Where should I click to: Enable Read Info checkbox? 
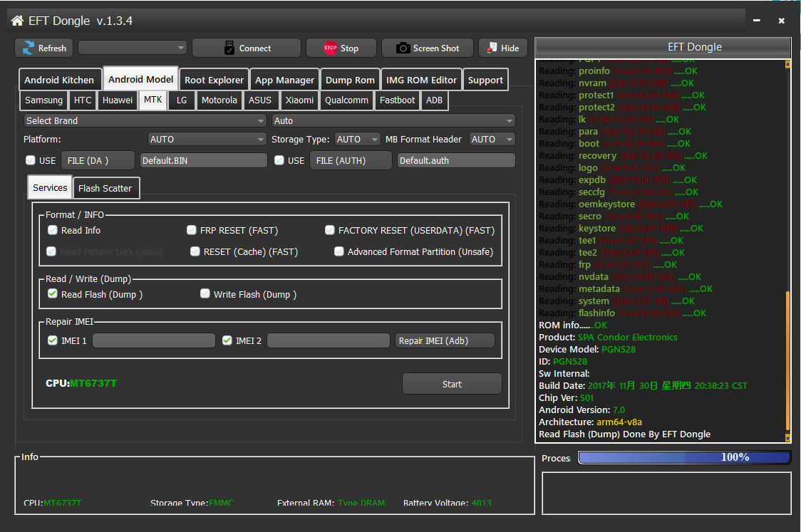click(x=52, y=230)
